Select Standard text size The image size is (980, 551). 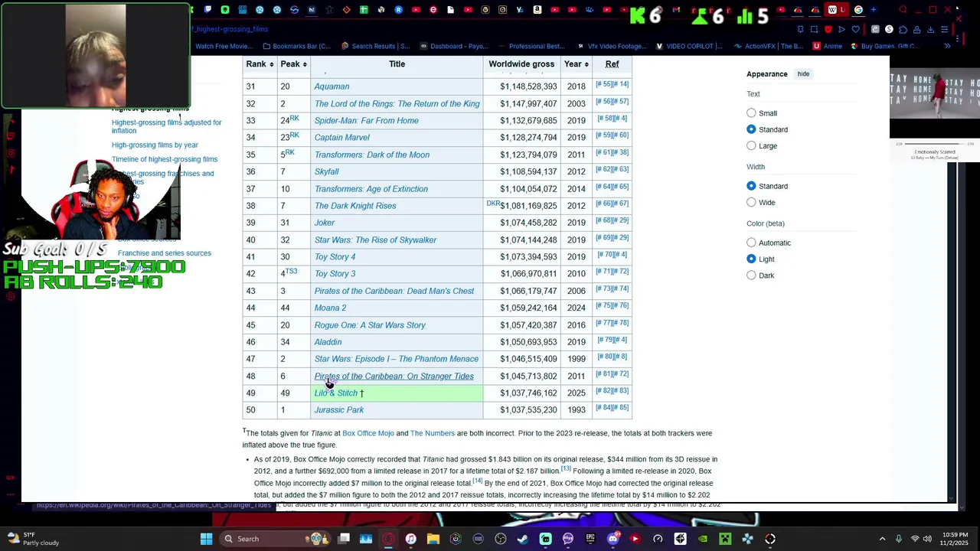point(751,129)
